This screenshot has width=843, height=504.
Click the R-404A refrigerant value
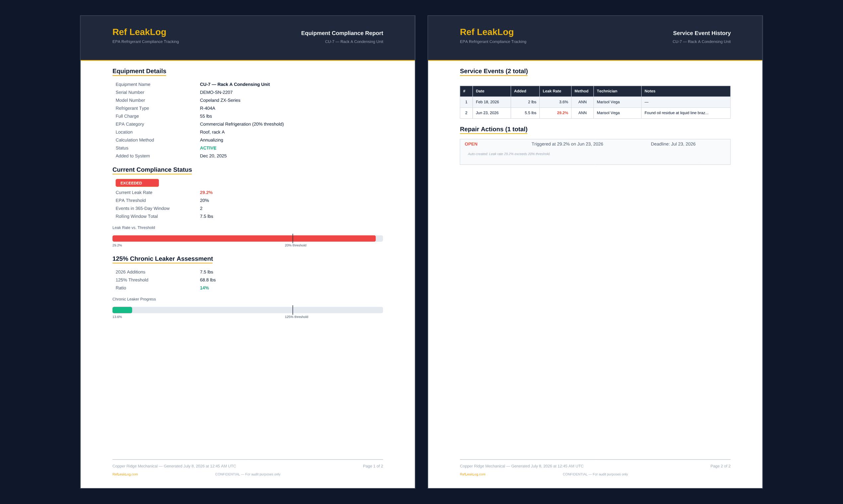pos(207,108)
